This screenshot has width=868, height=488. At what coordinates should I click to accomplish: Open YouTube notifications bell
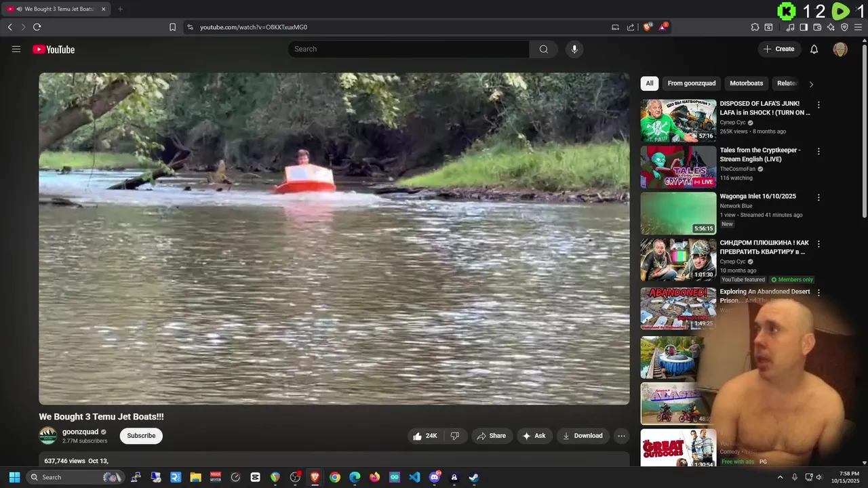click(x=814, y=49)
